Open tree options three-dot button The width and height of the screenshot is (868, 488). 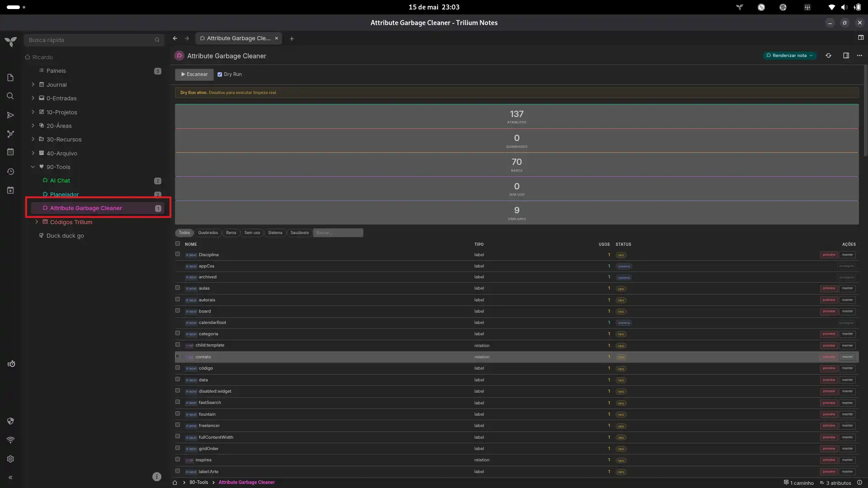(157, 477)
